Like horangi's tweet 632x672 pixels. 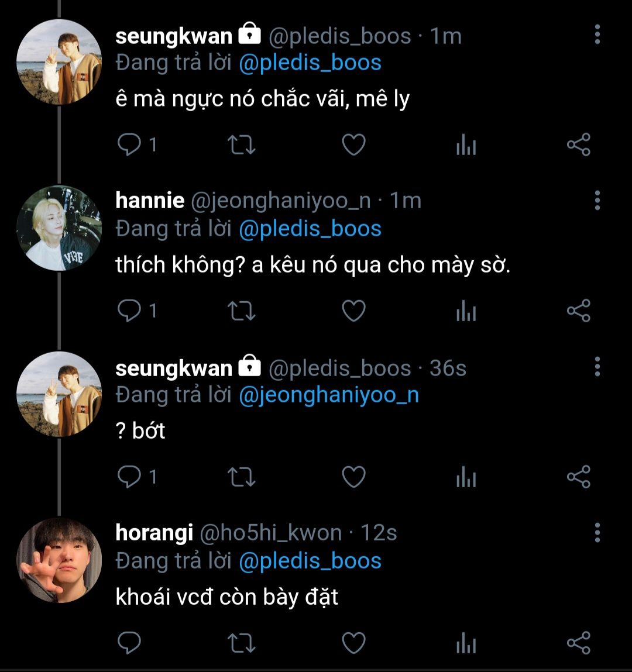click(x=353, y=643)
